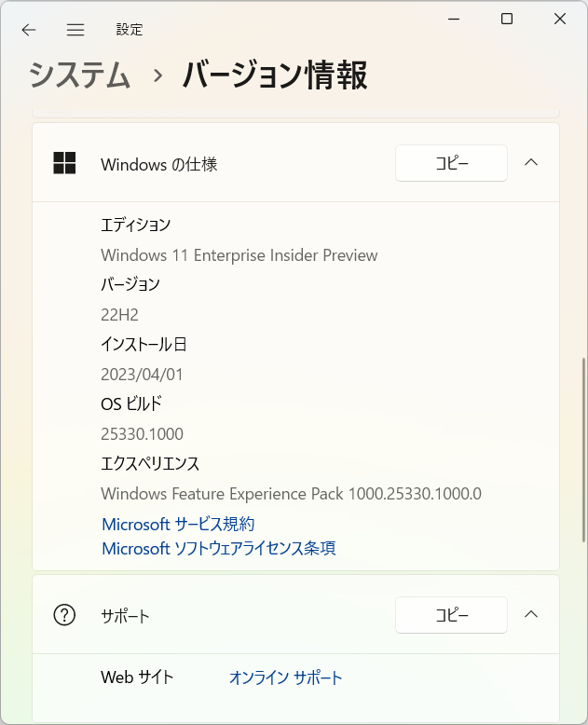588x725 pixels.
Task: Click the エクスペリエンス label
Action: point(150,464)
